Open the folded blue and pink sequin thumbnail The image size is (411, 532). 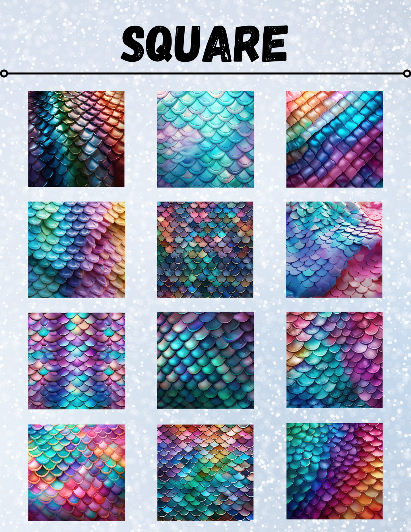pos(334,250)
